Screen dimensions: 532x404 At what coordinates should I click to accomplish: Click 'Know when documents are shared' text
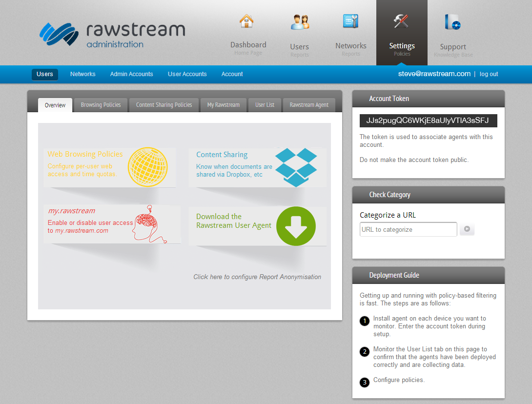(x=234, y=171)
